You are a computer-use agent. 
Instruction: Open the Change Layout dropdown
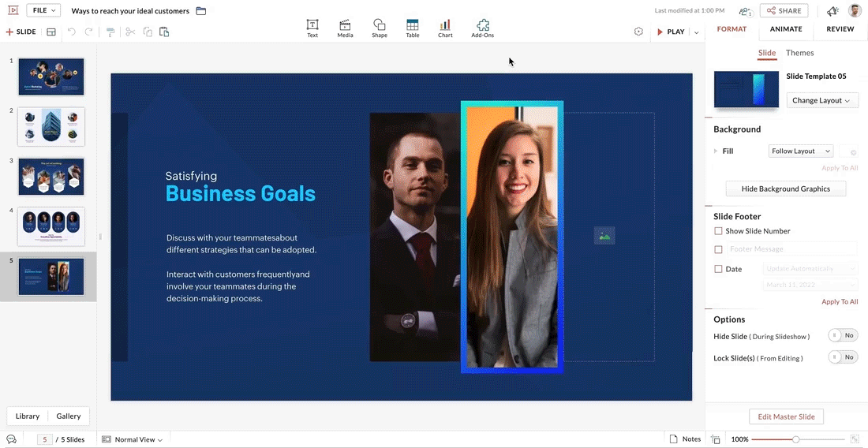[822, 101]
